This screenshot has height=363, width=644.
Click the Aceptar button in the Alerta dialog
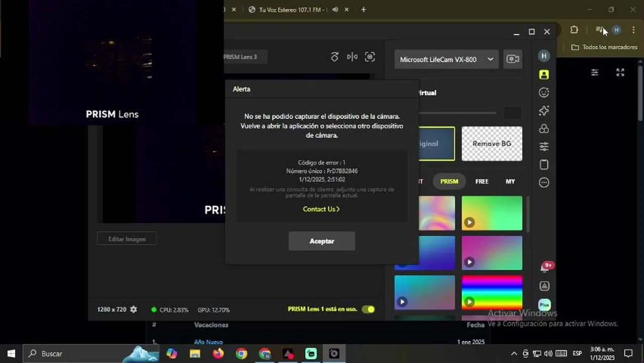(x=321, y=241)
